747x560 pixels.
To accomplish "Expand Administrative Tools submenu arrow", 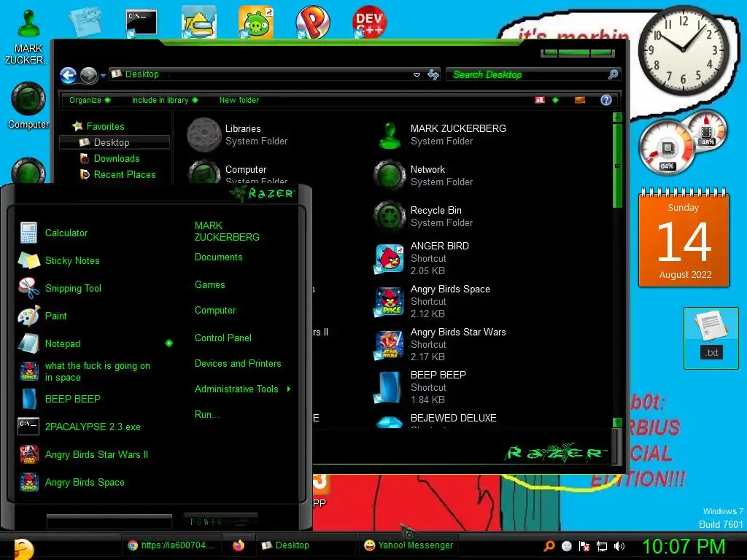I will click(289, 389).
